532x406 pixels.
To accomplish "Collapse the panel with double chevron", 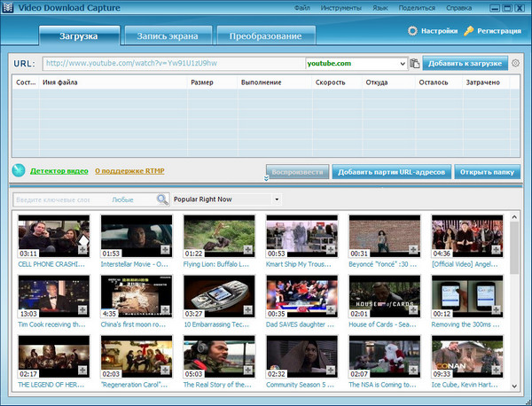I will [x=264, y=179].
